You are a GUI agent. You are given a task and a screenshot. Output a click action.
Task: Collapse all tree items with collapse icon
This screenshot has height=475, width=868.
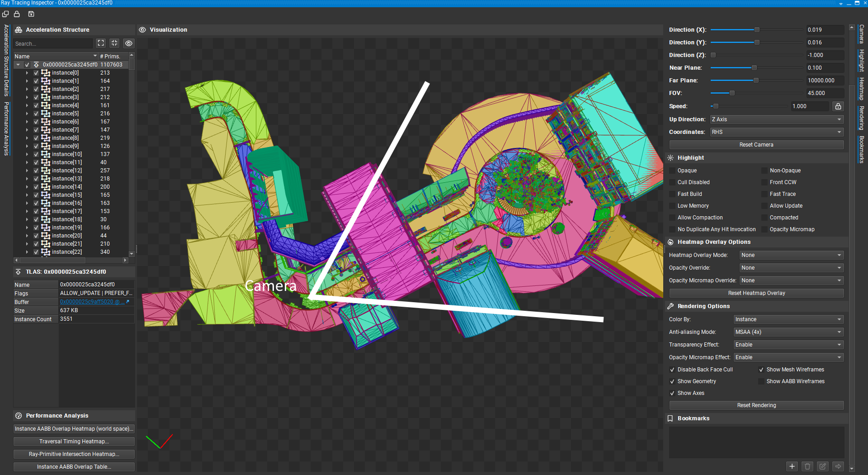[x=114, y=43]
